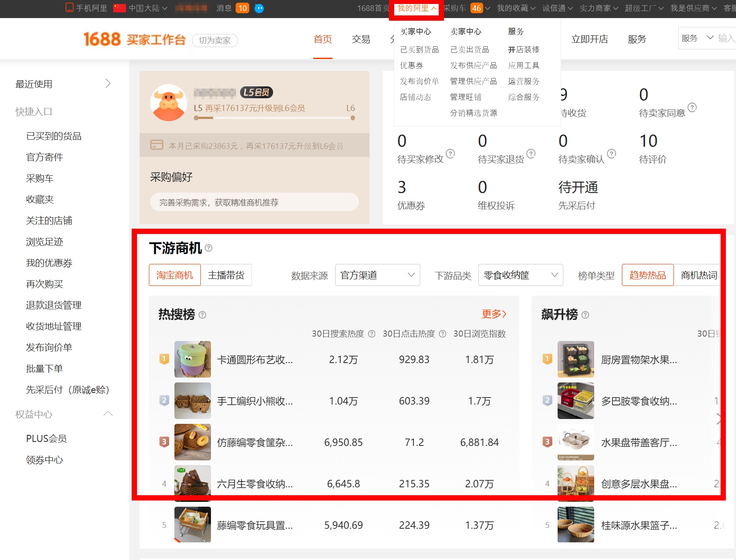Open 卡通圆形布艺收纳 product thumbnail
Image resolution: width=736 pixels, height=560 pixels.
(192, 359)
